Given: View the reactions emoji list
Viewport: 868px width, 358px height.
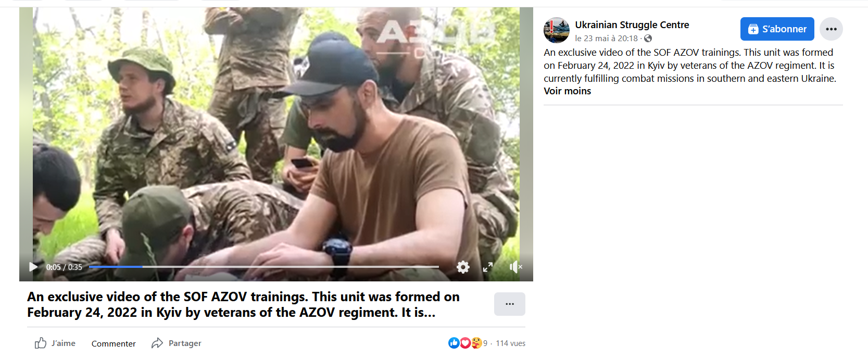Looking at the screenshot, I should point(464,343).
